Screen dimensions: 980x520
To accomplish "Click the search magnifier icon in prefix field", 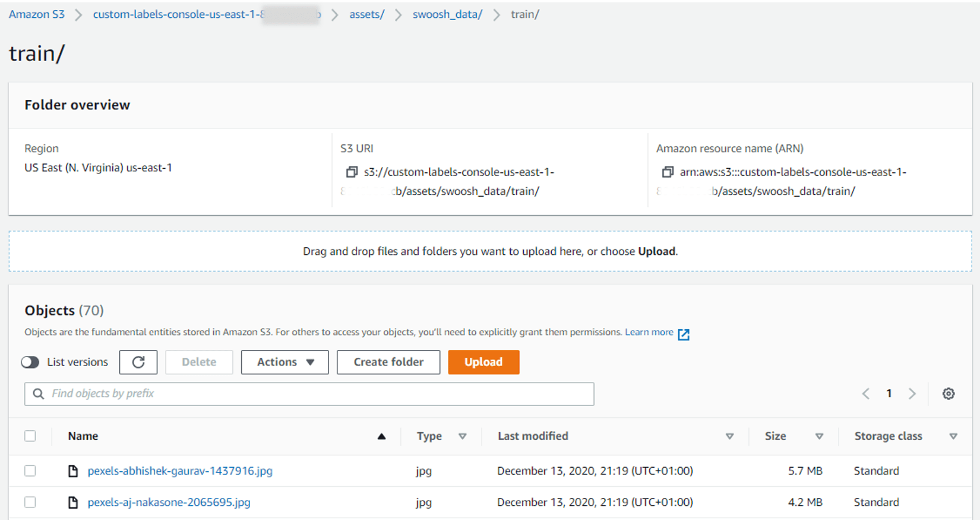I will [x=39, y=394].
